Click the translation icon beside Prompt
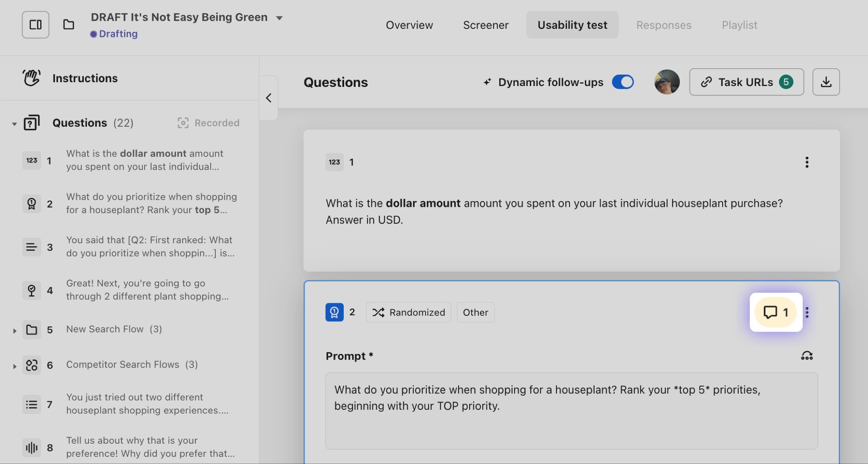The image size is (868, 464). click(x=807, y=356)
